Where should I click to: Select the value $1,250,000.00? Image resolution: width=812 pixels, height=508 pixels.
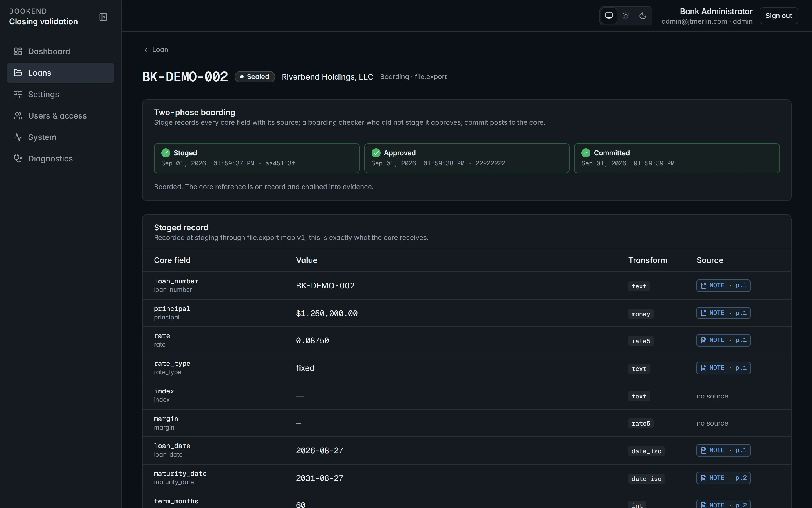point(326,314)
